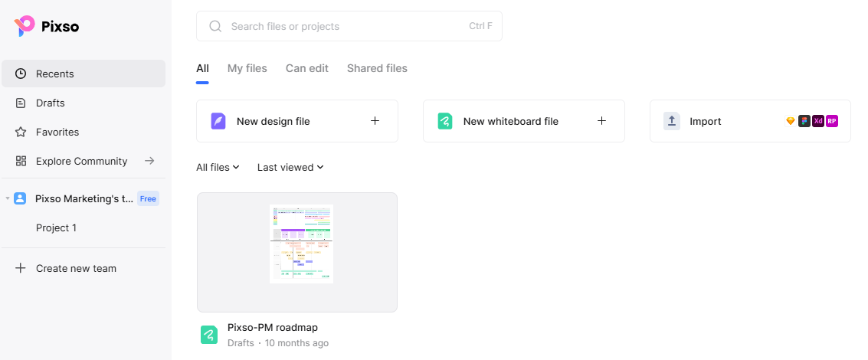Open Favorites in the sidebar
Image resolution: width=868 pixels, height=360 pixels.
[84, 132]
